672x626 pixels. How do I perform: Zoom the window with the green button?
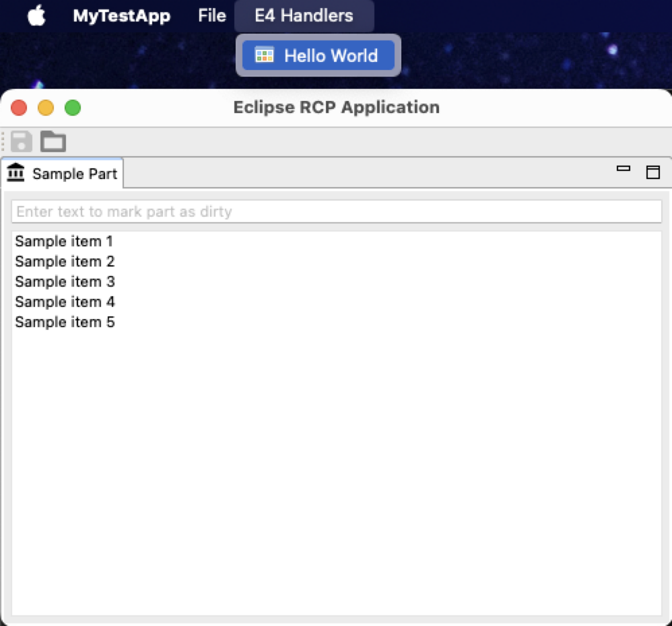point(73,108)
